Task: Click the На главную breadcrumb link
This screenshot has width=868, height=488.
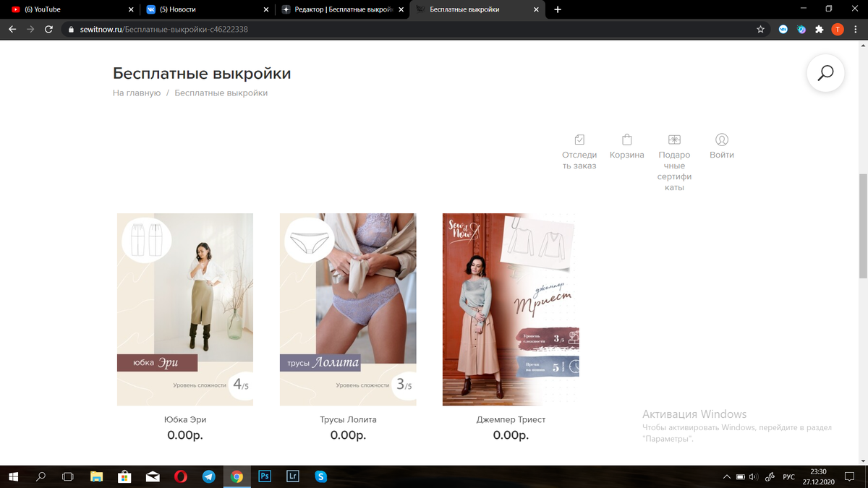Action: (x=137, y=93)
